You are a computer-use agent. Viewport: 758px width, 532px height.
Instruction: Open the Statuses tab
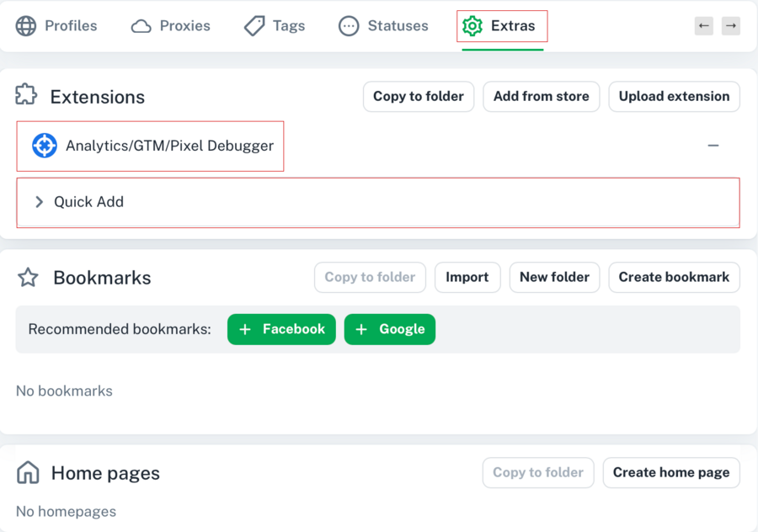[383, 26]
